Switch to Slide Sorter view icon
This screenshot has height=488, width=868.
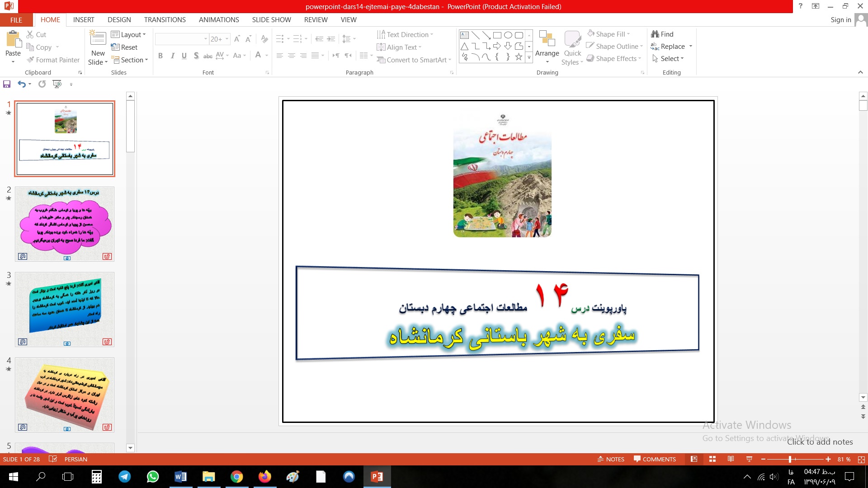[x=712, y=459]
